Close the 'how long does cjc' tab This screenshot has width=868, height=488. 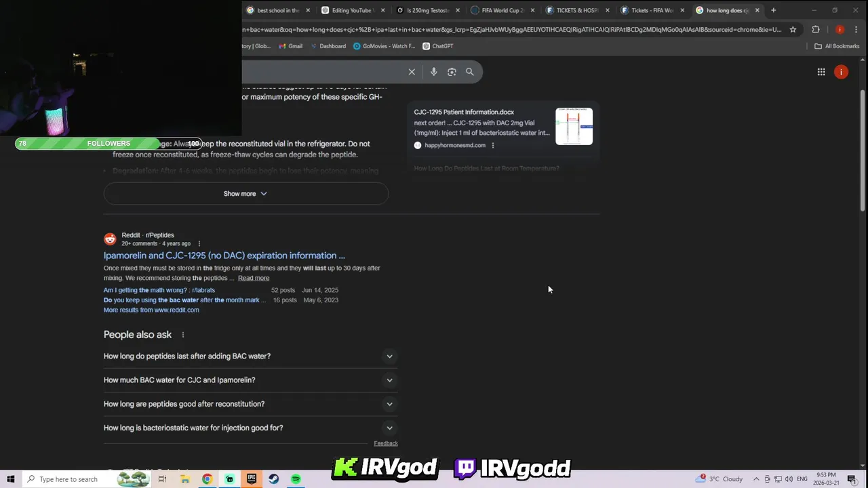[x=757, y=10]
